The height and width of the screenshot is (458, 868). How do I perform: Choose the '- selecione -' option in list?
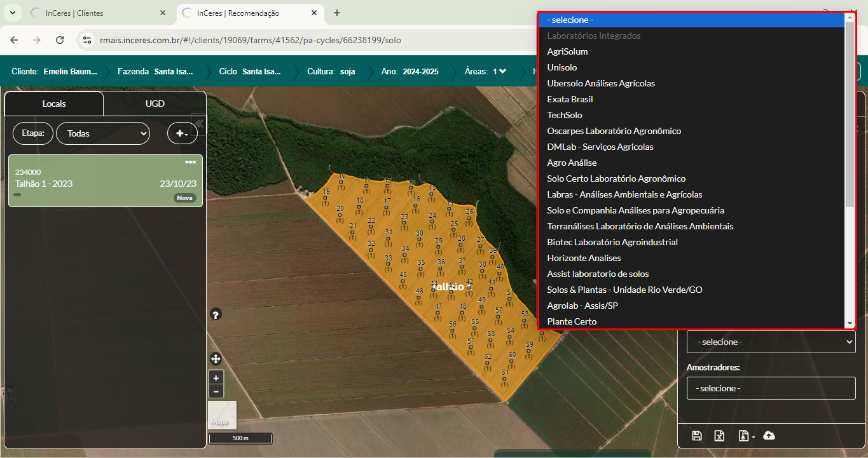tap(692, 20)
